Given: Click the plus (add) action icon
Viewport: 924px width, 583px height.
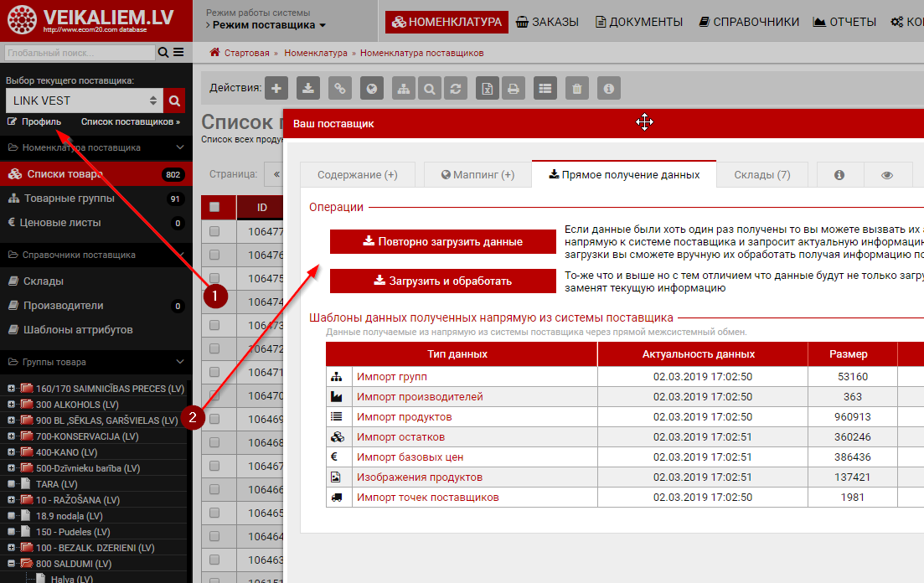Looking at the screenshot, I should tap(277, 88).
